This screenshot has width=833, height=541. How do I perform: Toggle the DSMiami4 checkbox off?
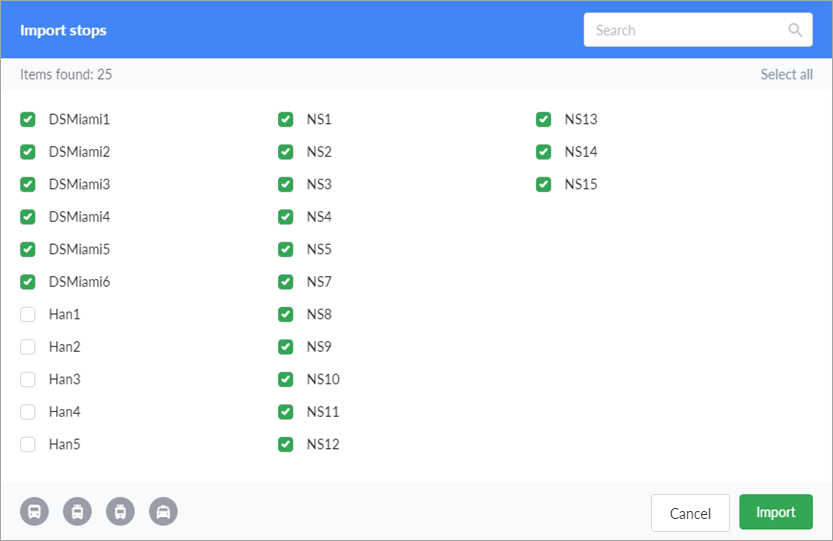(28, 217)
